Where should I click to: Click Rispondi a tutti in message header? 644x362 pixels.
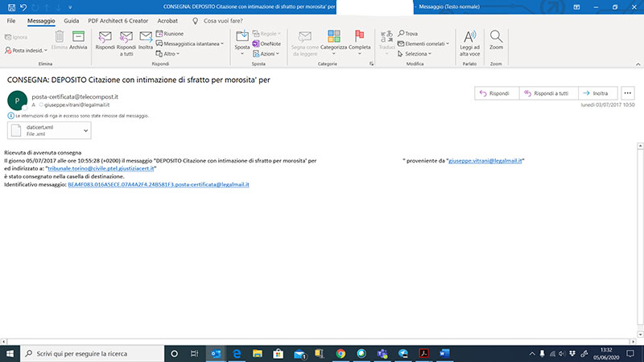coord(549,93)
